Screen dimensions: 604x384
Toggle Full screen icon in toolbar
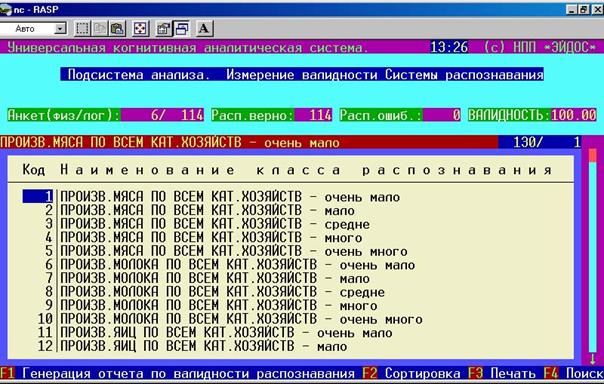pyautogui.click(x=140, y=29)
